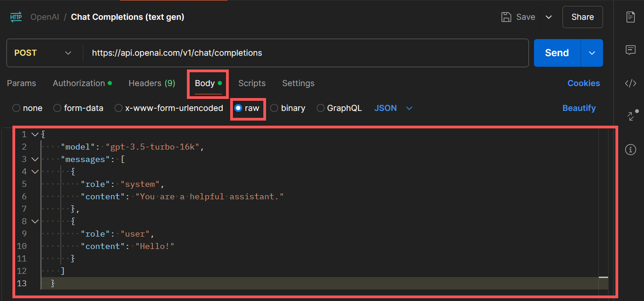Click the Save floppy disk icon

point(506,17)
